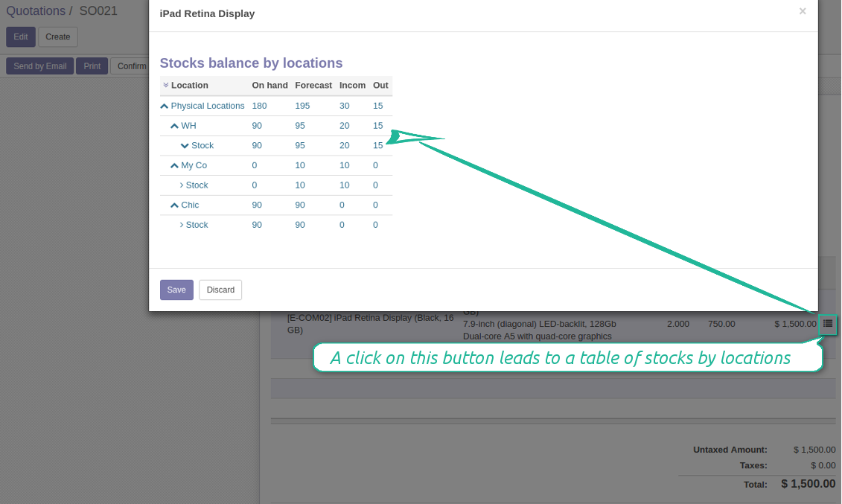Image resolution: width=842 pixels, height=504 pixels.
Task: Click SO021 breadcrumb text
Action: pyautogui.click(x=98, y=10)
